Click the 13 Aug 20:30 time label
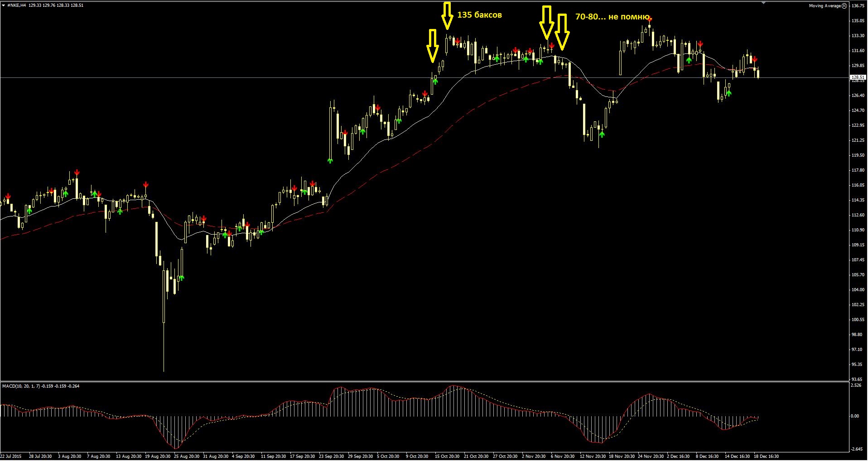Image resolution: width=868 pixels, height=461 pixels. 129,456
